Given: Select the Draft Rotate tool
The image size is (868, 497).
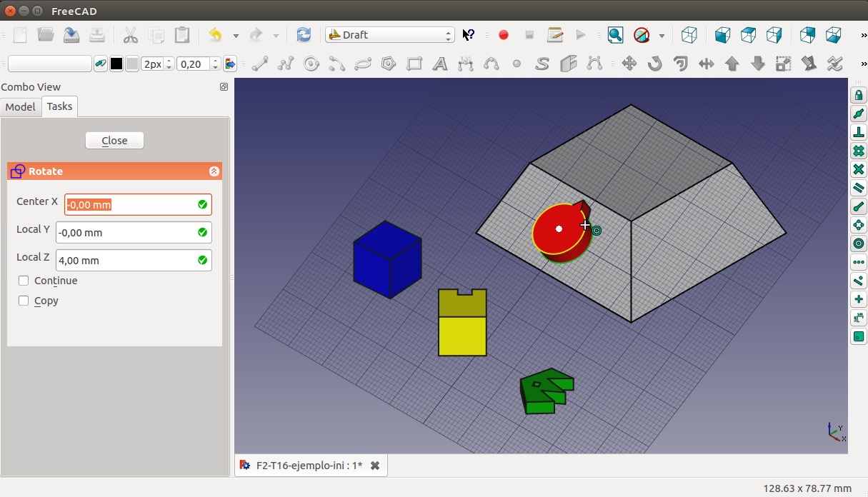Looking at the screenshot, I should pos(655,64).
